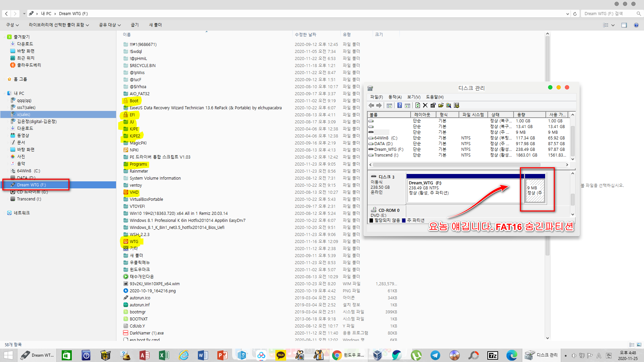Open 7-Zip from the taskbar
Screen dimensions: 644x362
[493, 355]
